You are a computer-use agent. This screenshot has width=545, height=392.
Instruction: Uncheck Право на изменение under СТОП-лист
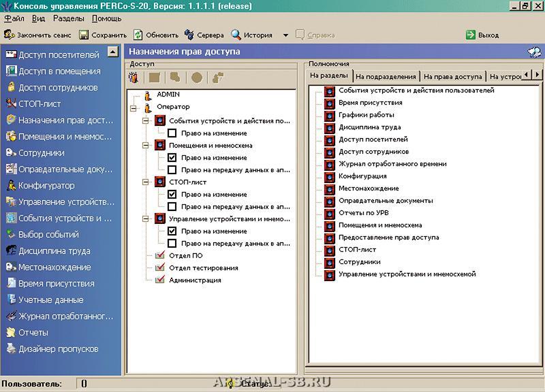172,195
